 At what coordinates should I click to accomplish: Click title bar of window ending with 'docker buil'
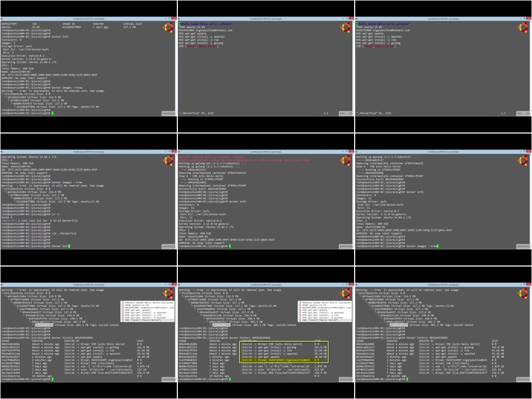88,152
